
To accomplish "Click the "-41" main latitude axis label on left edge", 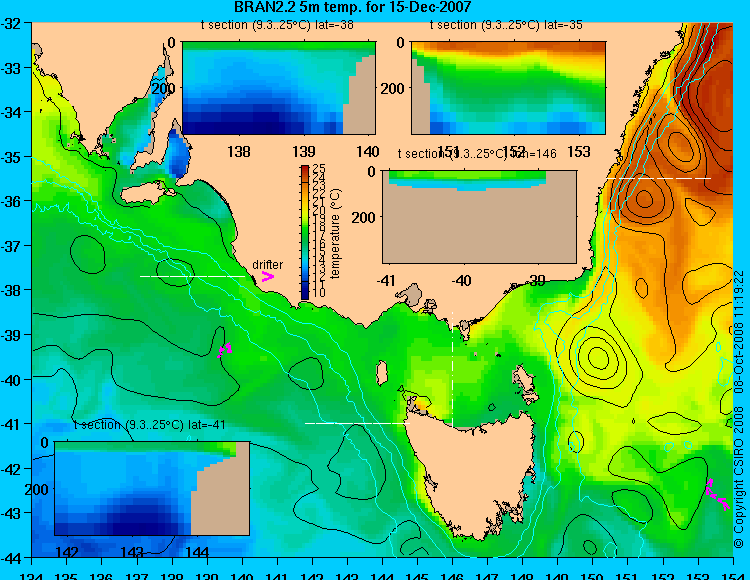I will point(11,425).
